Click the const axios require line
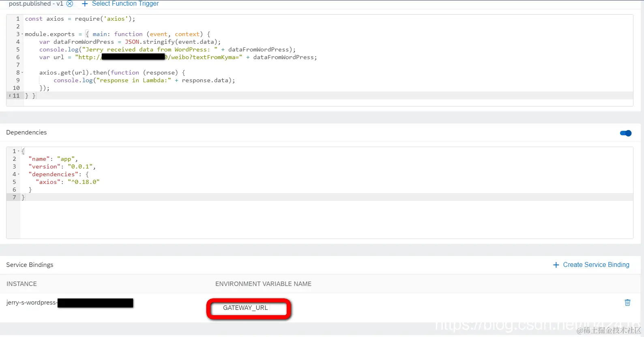644x337 pixels. 80,19
